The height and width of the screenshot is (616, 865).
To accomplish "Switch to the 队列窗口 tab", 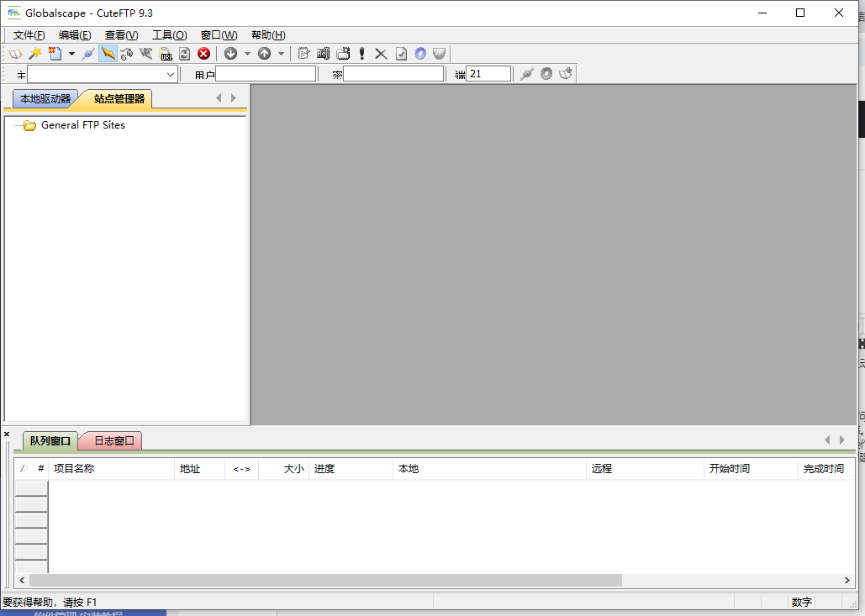I will 50,441.
